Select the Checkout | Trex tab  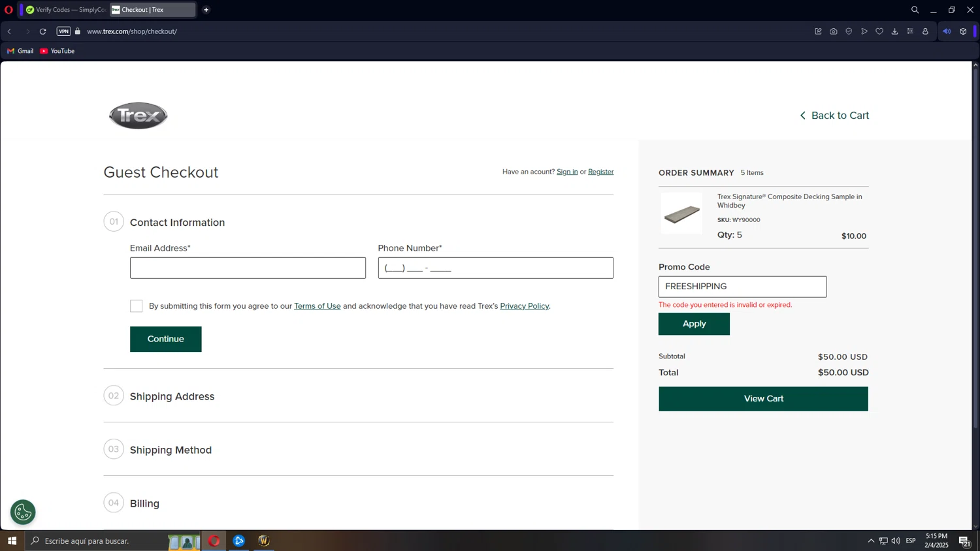click(x=152, y=10)
